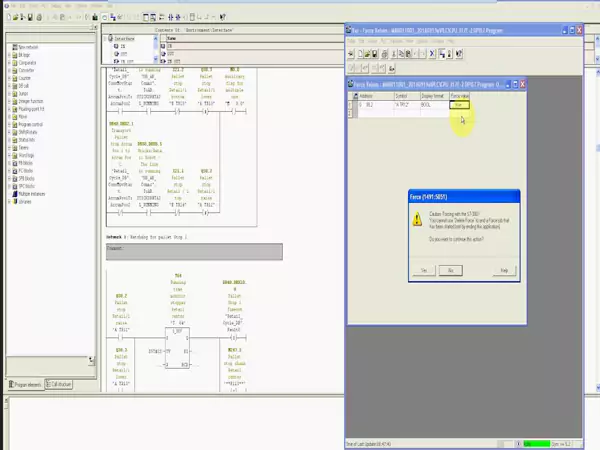Image resolution: width=600 pixels, height=450 pixels.
Task: Click the Download to PLC icon in the main toolbar
Action: click(95, 17)
